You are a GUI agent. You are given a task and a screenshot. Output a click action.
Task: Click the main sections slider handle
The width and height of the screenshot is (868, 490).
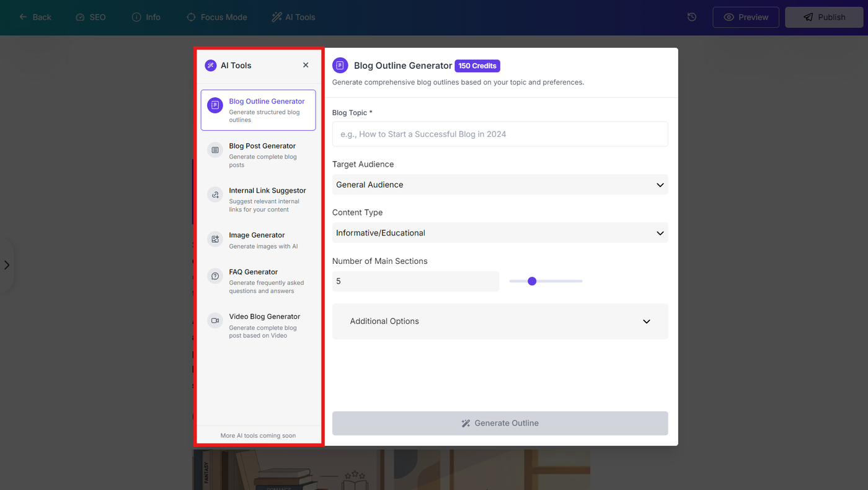tap(532, 281)
